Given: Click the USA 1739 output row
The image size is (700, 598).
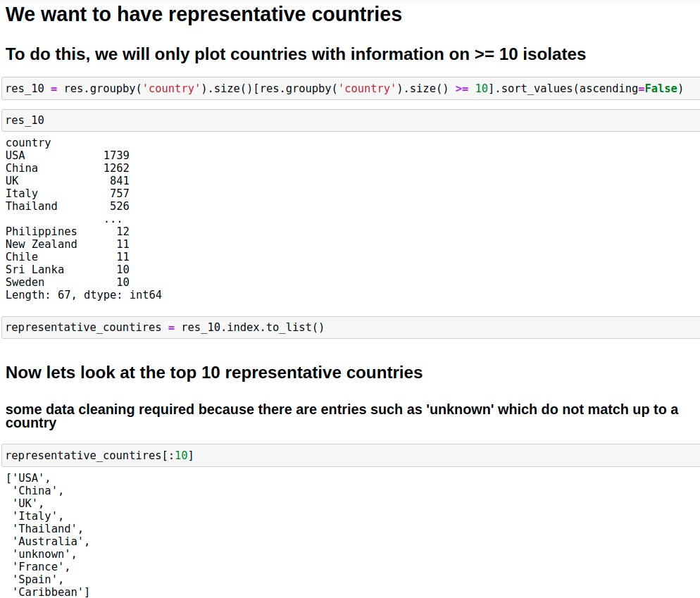Looking at the screenshot, I should [67, 156].
